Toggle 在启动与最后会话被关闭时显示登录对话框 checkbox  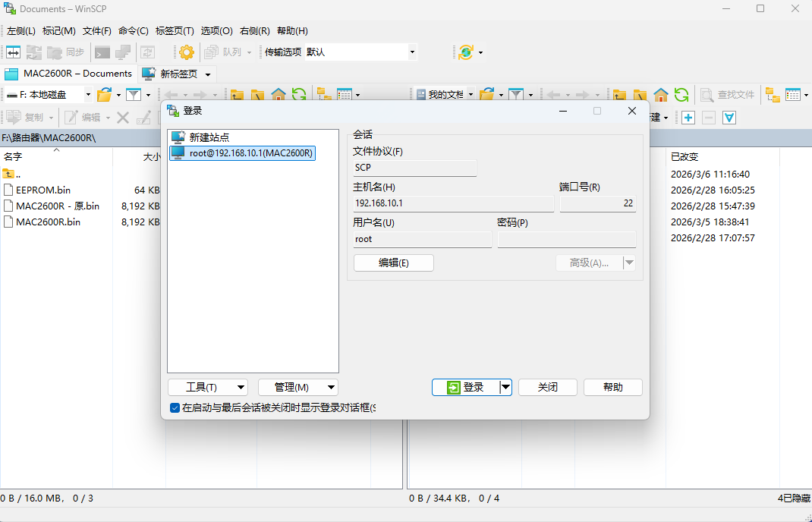[175, 407]
